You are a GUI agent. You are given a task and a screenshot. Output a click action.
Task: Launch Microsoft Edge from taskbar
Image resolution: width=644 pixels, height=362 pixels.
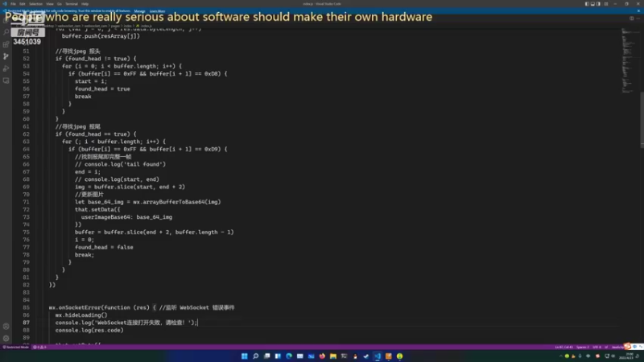tap(289, 356)
